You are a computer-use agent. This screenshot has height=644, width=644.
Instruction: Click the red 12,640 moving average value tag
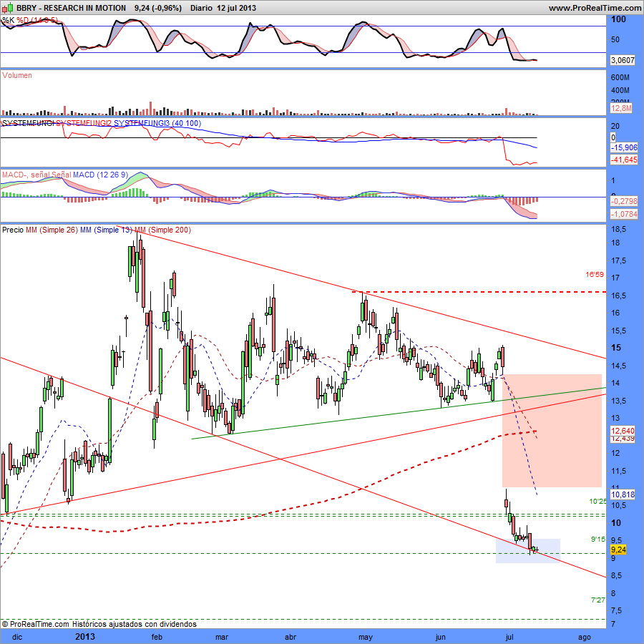click(623, 431)
